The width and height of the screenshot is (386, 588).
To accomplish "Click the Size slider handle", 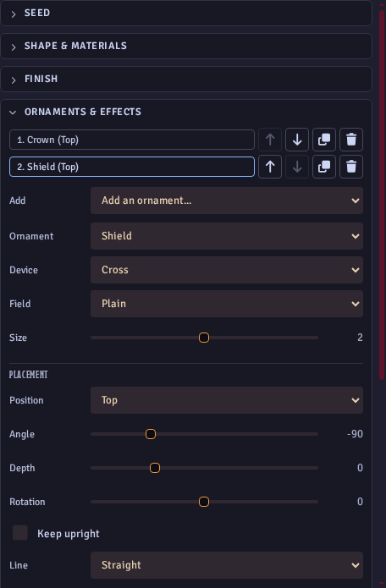I will click(x=204, y=338).
